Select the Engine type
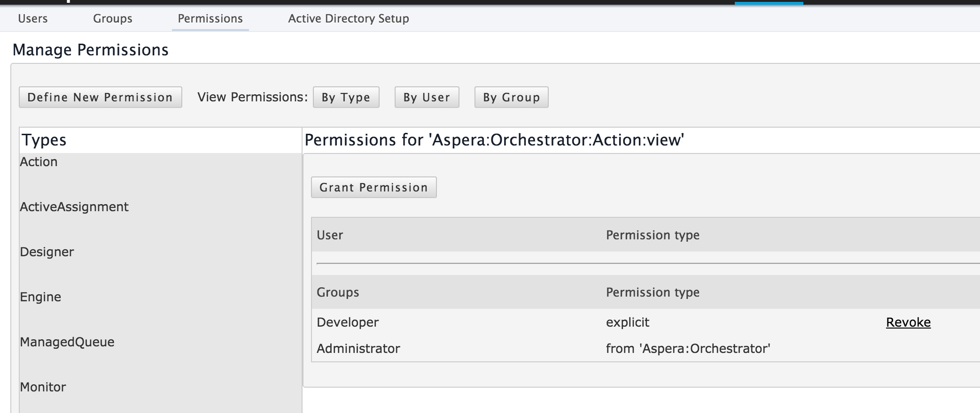This screenshot has width=980, height=413. point(40,297)
